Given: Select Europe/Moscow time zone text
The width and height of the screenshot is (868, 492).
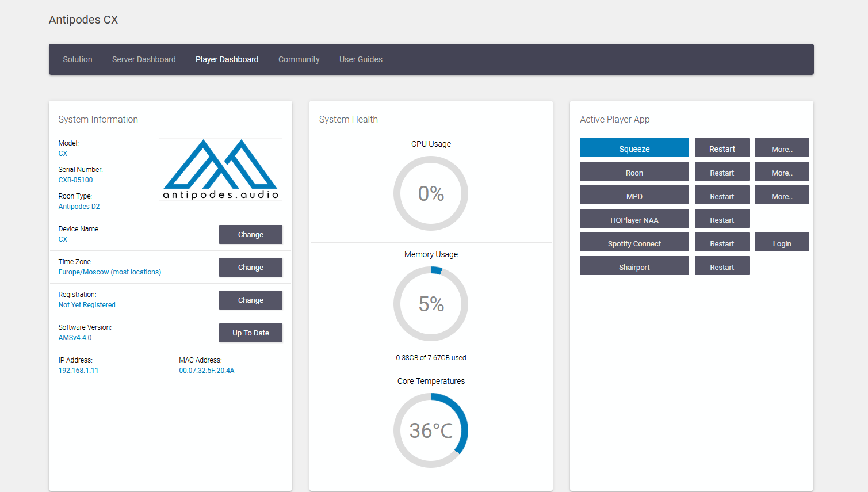Looking at the screenshot, I should click(x=110, y=272).
